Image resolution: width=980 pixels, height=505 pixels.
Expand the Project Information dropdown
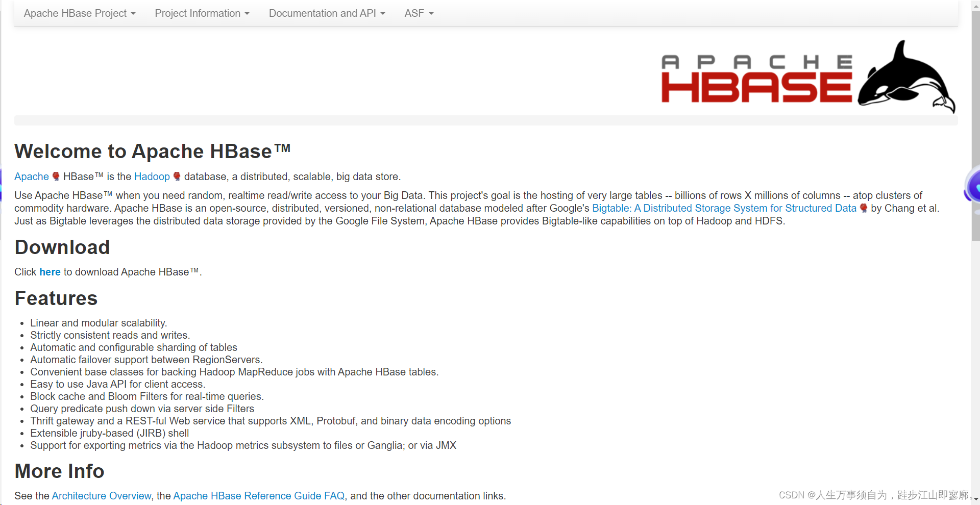(x=202, y=13)
